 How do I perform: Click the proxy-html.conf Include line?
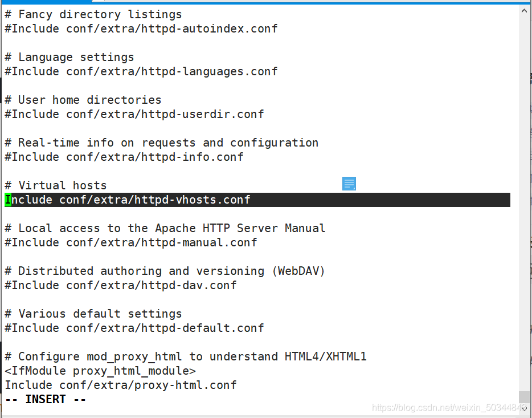tap(121, 385)
